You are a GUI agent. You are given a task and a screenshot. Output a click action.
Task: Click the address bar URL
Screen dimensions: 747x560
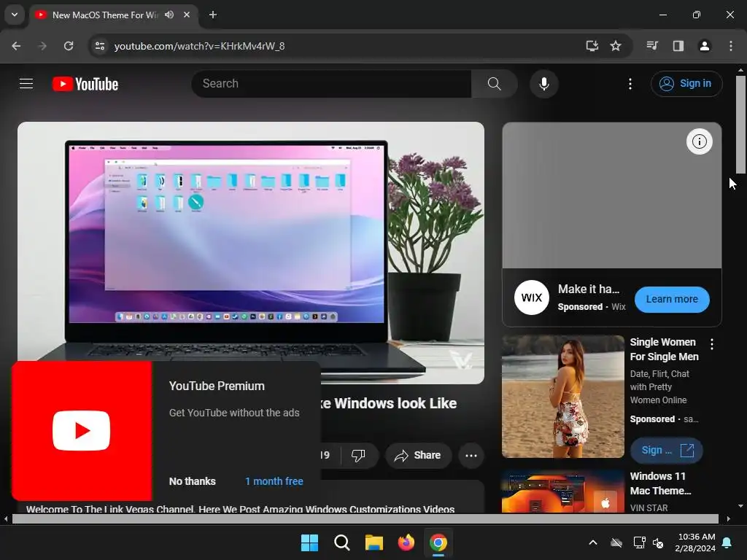coord(199,46)
